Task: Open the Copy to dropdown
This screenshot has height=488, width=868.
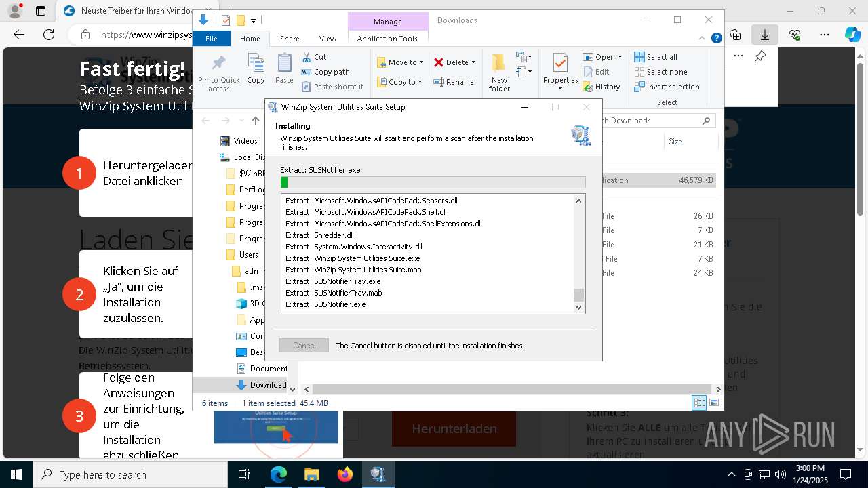Action: pyautogui.click(x=400, y=82)
